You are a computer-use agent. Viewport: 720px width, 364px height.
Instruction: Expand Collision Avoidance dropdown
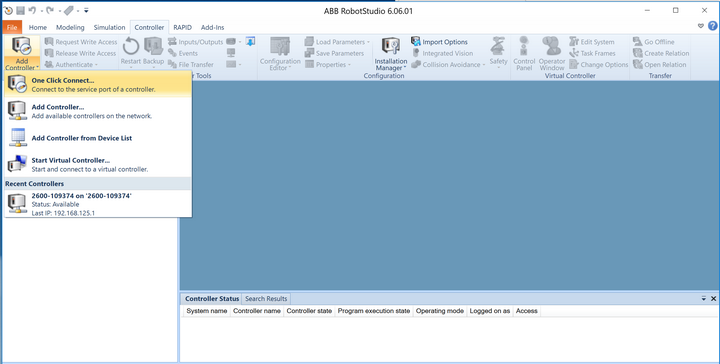point(448,65)
